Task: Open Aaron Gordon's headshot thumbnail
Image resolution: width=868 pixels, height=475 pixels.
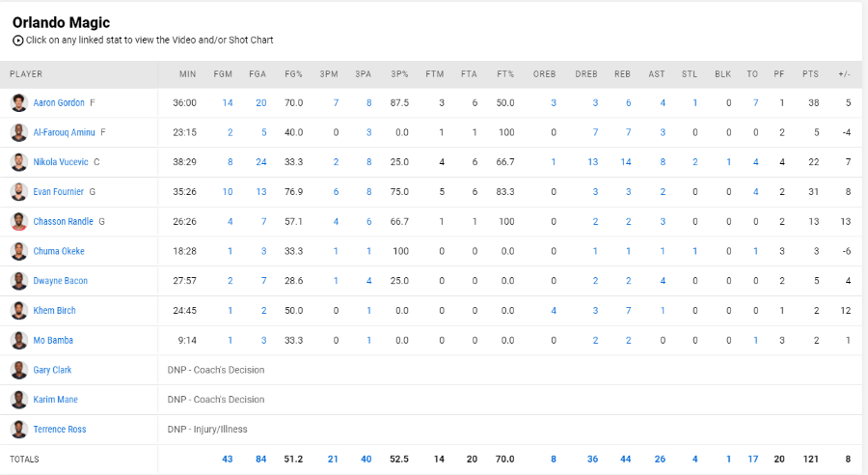Action: pyautogui.click(x=19, y=102)
